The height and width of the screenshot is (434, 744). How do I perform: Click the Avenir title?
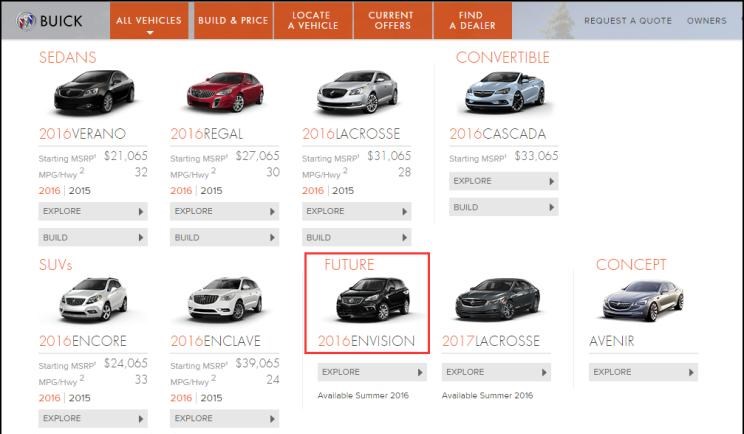pos(612,341)
